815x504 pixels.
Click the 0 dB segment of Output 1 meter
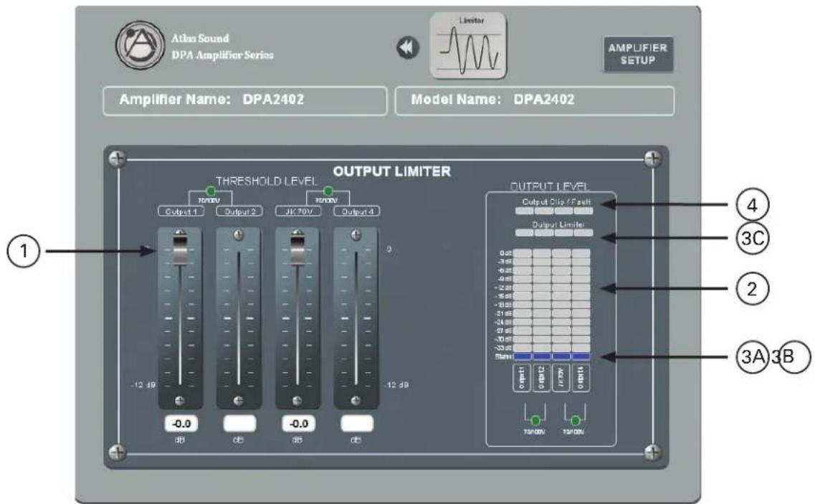523,253
